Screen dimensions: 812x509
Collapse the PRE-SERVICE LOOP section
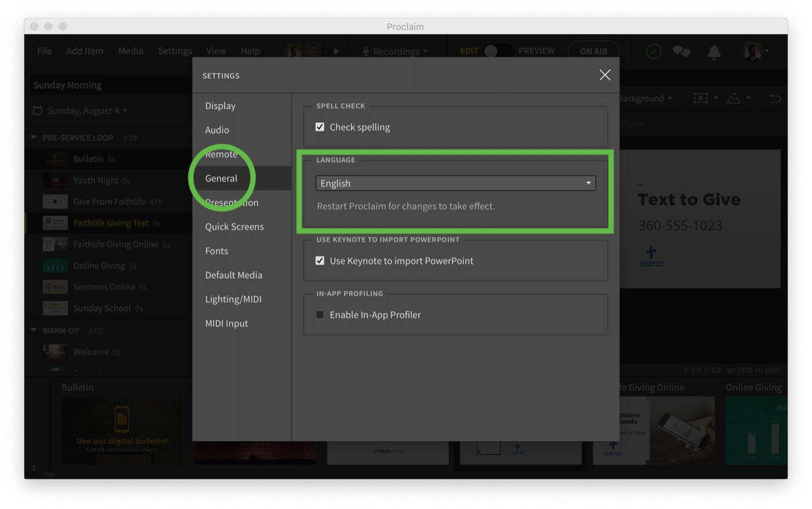pos(34,137)
